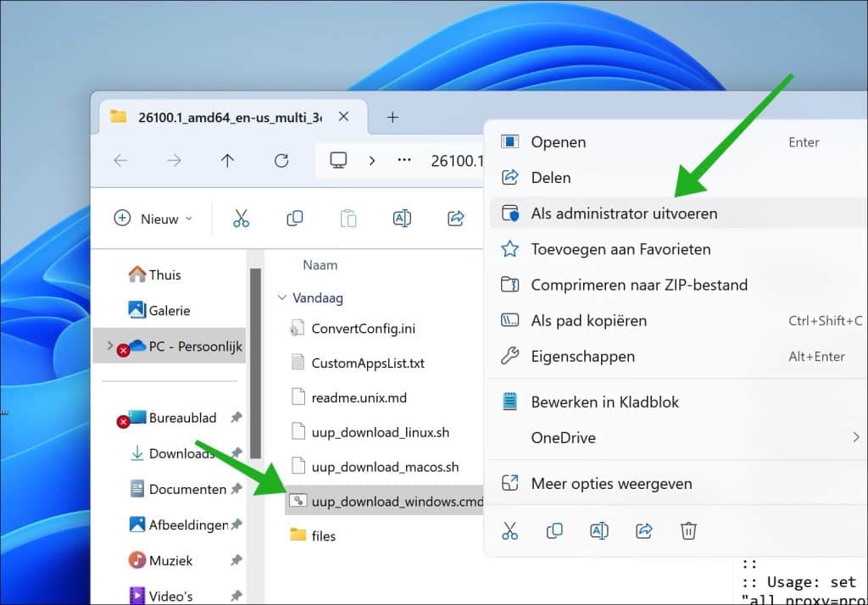Go forward with the right arrow
The width and height of the screenshot is (868, 605).
coord(174,160)
